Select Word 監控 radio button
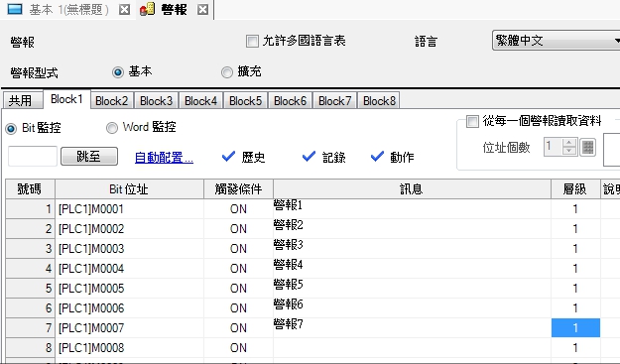620x364 pixels. tap(112, 128)
